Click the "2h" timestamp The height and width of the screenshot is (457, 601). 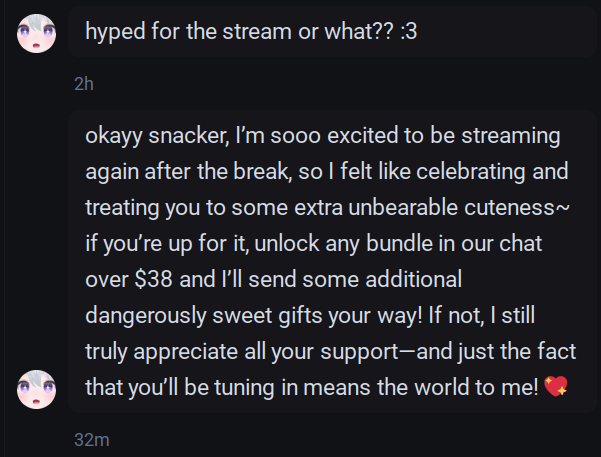[83, 84]
